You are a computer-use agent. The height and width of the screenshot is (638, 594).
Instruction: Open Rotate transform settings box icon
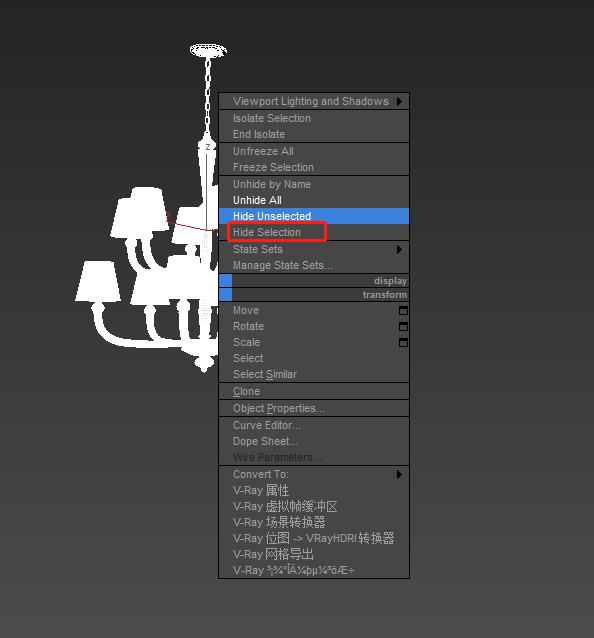click(x=403, y=326)
